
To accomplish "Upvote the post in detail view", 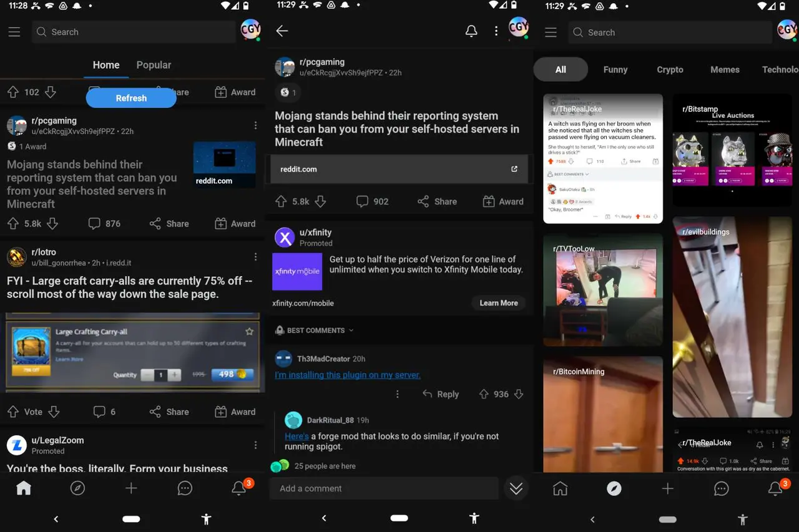I will (x=281, y=201).
